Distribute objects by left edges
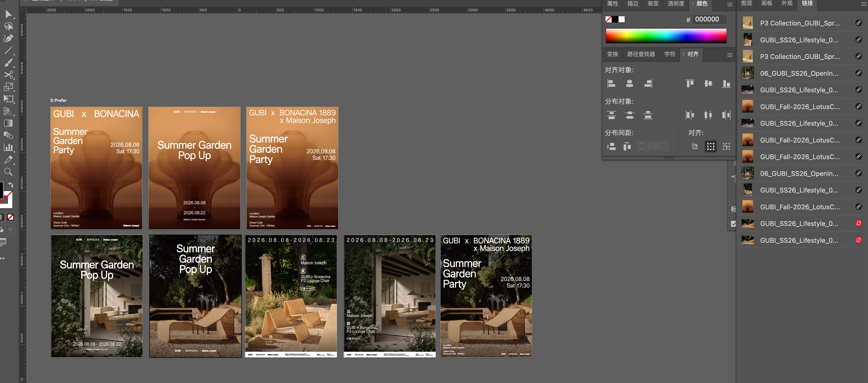 coord(690,115)
